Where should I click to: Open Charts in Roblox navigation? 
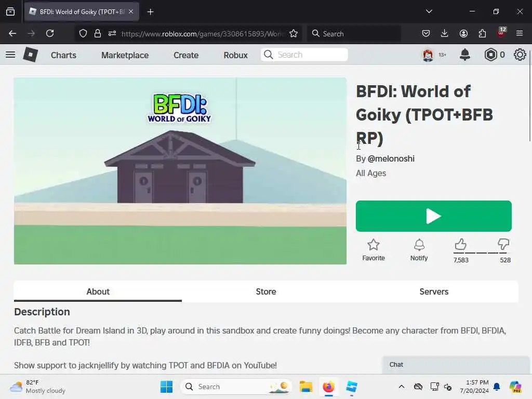(63, 55)
